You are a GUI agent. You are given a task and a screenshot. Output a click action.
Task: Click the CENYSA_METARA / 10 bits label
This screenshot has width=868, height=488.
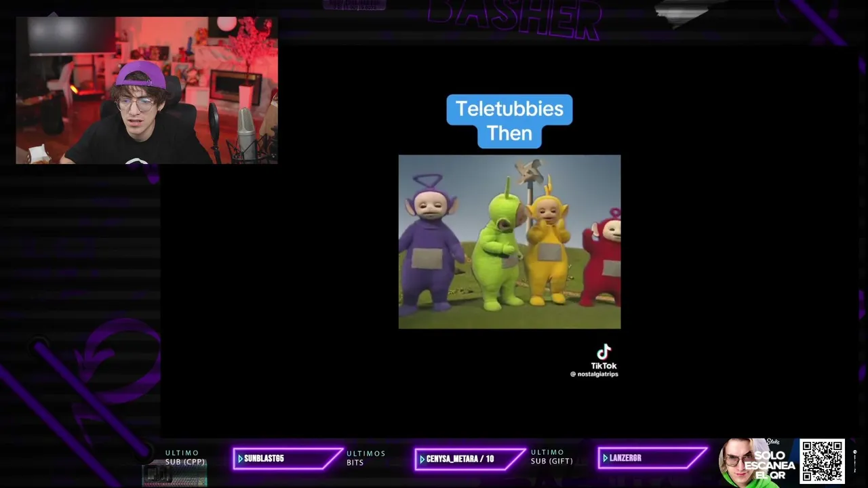click(460, 459)
